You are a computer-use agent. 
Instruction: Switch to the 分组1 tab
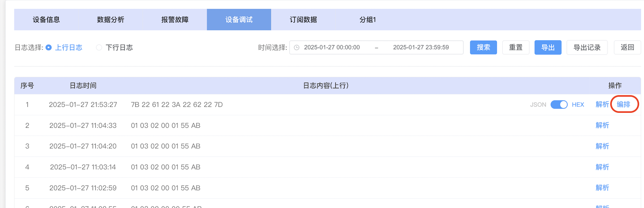368,20
